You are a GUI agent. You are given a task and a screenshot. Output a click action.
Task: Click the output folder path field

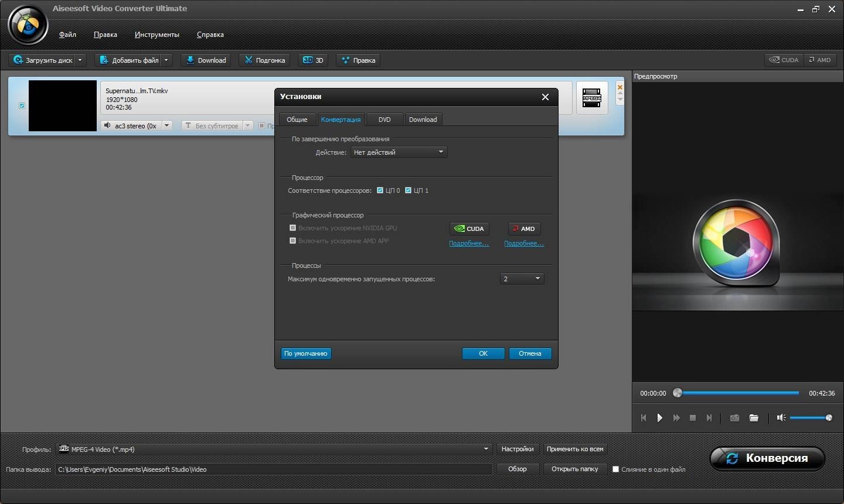click(x=274, y=469)
